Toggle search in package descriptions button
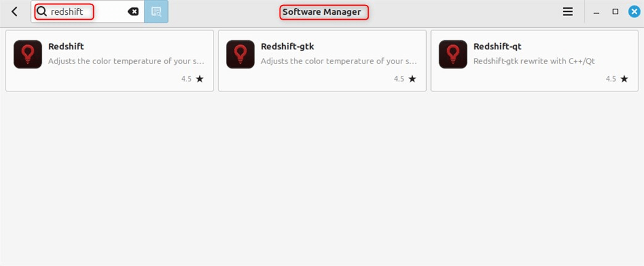 pos(156,12)
